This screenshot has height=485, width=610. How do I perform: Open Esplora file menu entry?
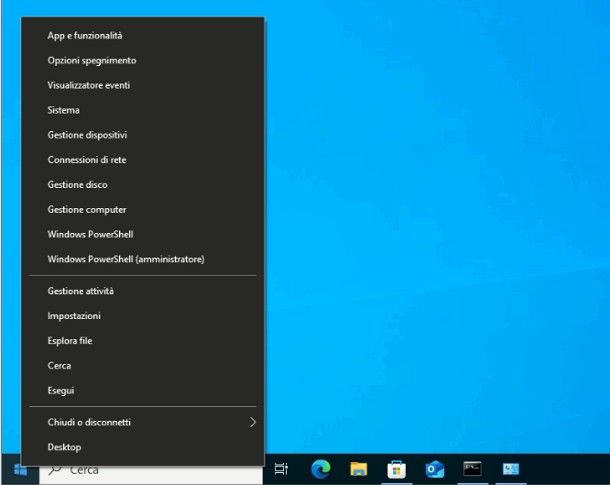143,341
